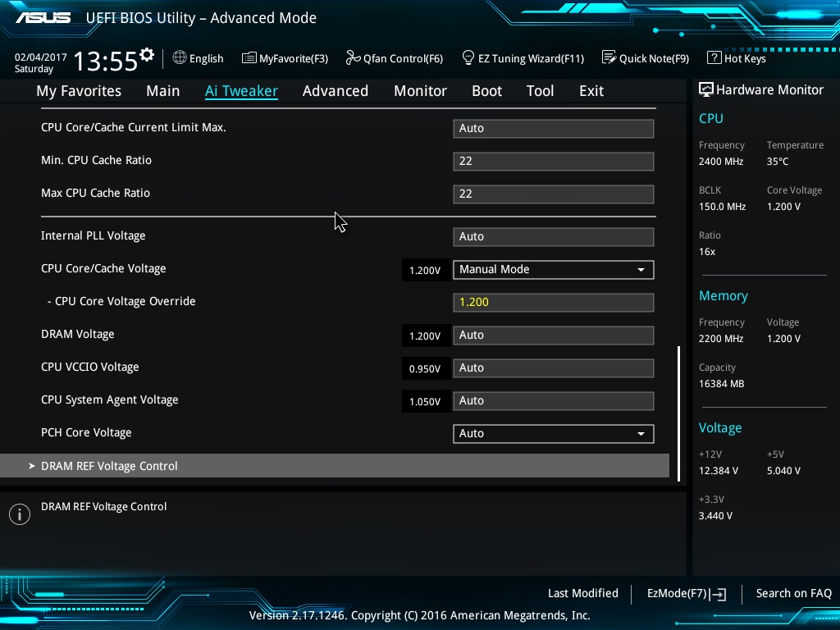Viewport: 840px width, 630px height.
Task: Open Quick Note(F9) notepad icon
Action: pos(609,57)
